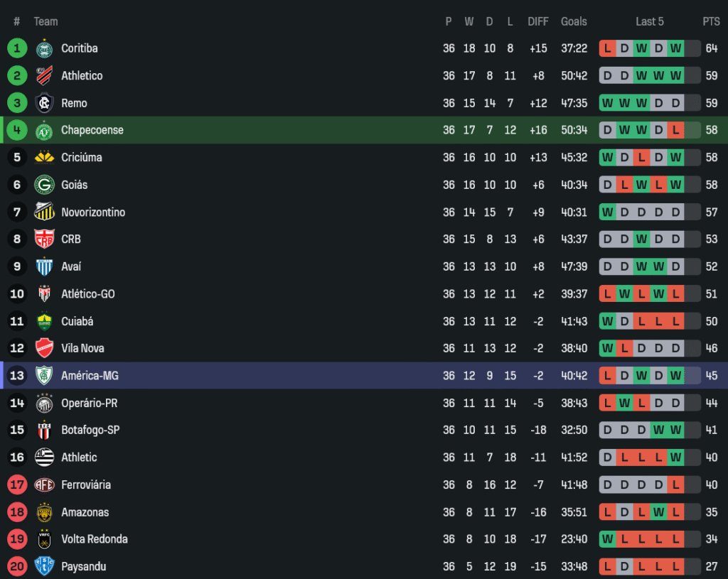Viewport: 728px width, 579px height.
Task: Click the Goiás green crest icon
Action: pyautogui.click(x=44, y=185)
